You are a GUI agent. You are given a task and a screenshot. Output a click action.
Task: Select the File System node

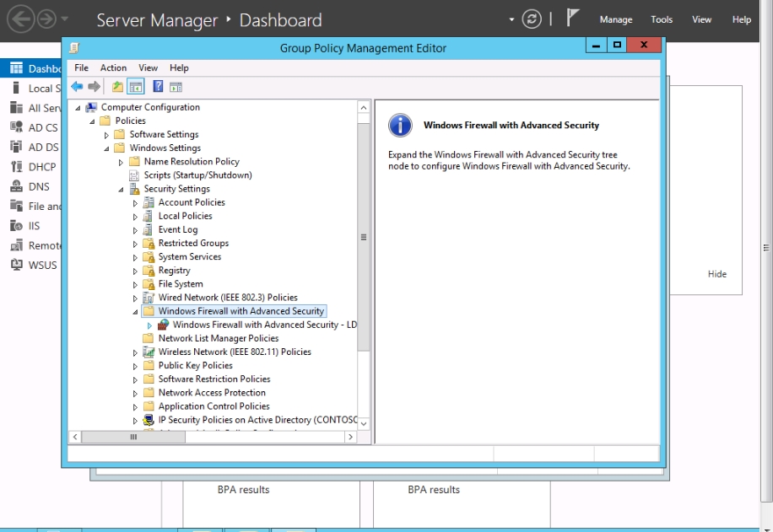(x=181, y=284)
